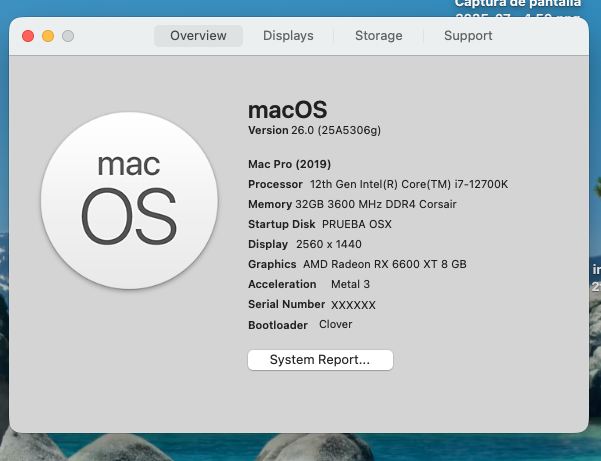This screenshot has height=461, width=601.
Task: Click acceleration value Metal 3
Action: pos(350,284)
